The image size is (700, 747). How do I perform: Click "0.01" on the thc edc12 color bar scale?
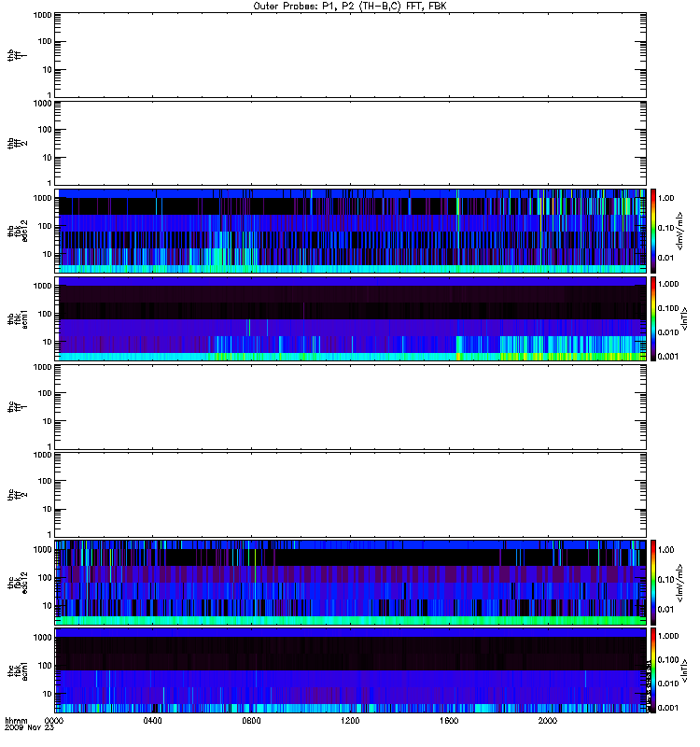[666, 610]
